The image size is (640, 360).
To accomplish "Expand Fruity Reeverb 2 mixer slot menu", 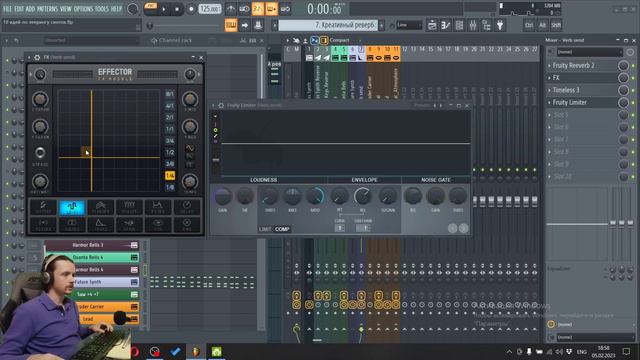I will (x=549, y=65).
